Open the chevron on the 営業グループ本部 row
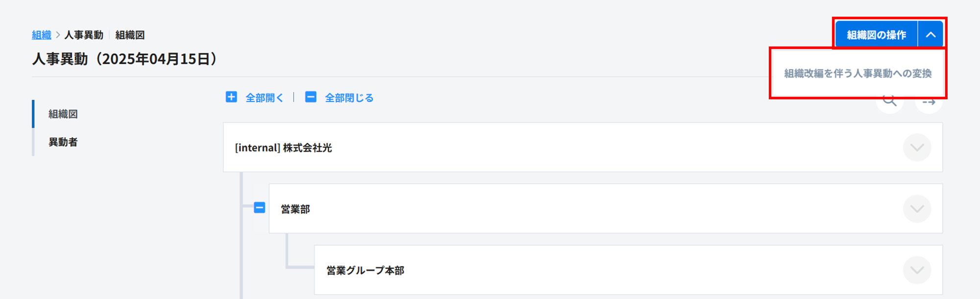Screen dimensions: 980x299 pos(917,270)
